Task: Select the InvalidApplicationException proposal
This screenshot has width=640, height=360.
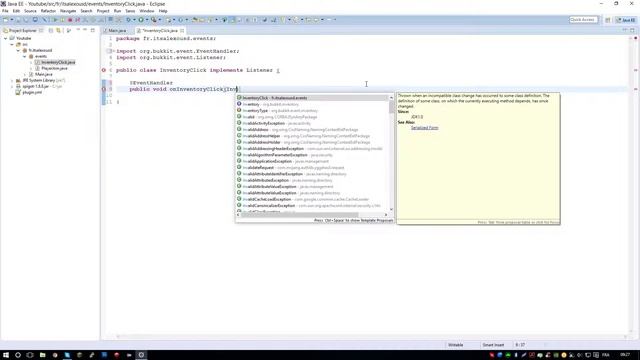Action: pyautogui.click(x=312, y=161)
